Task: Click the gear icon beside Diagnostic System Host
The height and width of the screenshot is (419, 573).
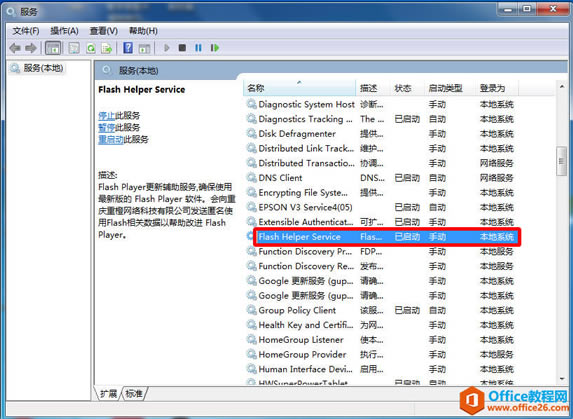Action: pyautogui.click(x=251, y=104)
